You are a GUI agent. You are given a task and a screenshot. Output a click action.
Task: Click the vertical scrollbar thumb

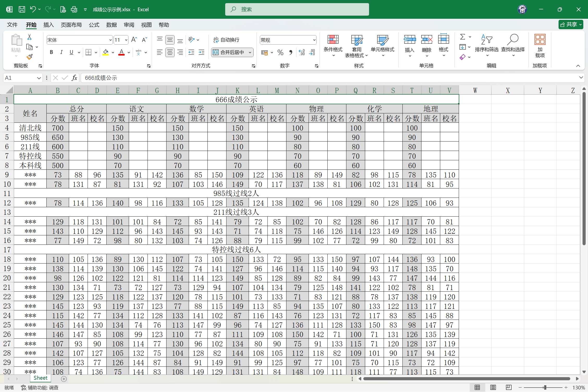(584, 168)
